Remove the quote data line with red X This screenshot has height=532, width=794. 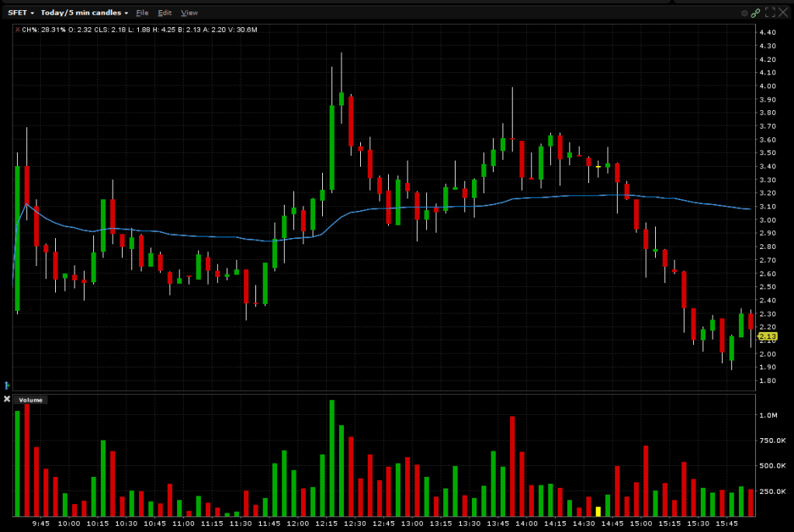pyautogui.click(x=16, y=29)
